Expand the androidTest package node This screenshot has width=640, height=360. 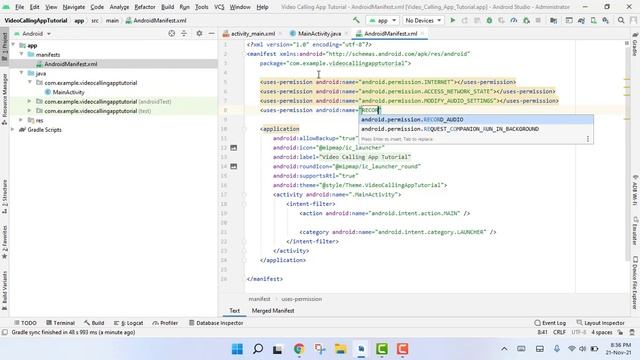(29, 101)
